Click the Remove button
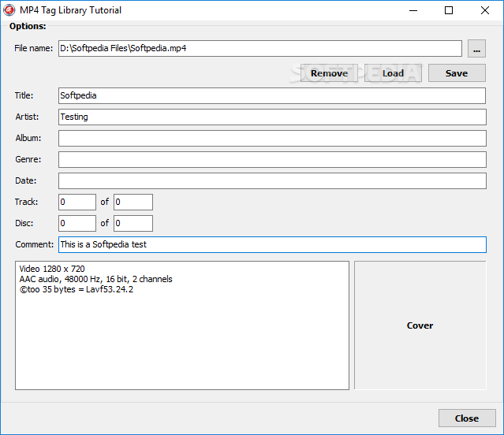 [329, 73]
